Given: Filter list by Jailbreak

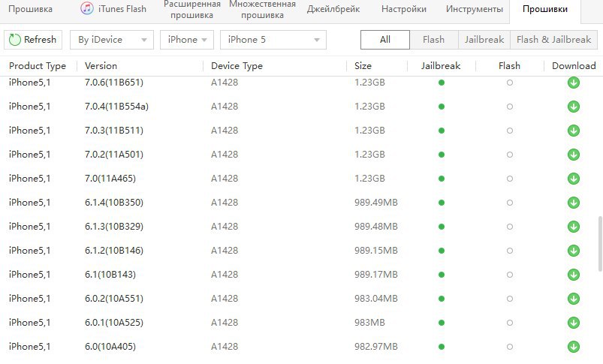Looking at the screenshot, I should point(484,40).
